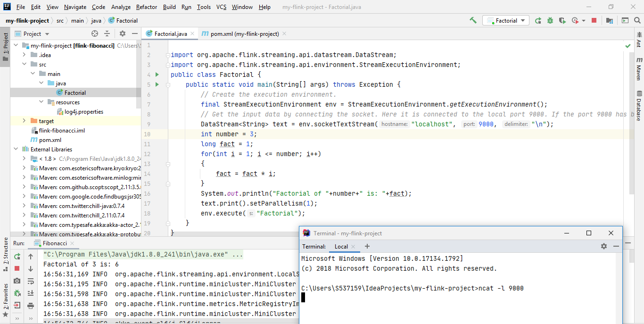Image resolution: width=644 pixels, height=324 pixels.
Task: Open the Project Structure icon
Action: pyautogui.click(x=610, y=20)
